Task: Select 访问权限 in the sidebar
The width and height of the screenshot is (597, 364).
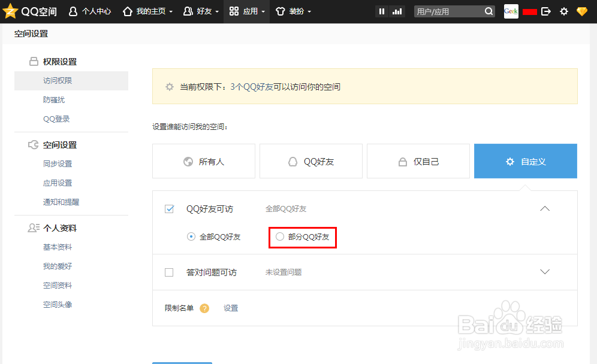Action: [x=71, y=81]
